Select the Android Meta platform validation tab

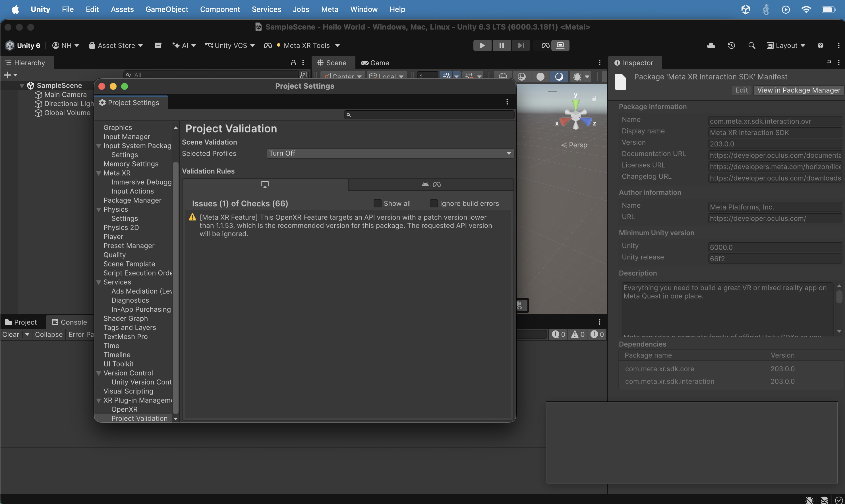431,184
